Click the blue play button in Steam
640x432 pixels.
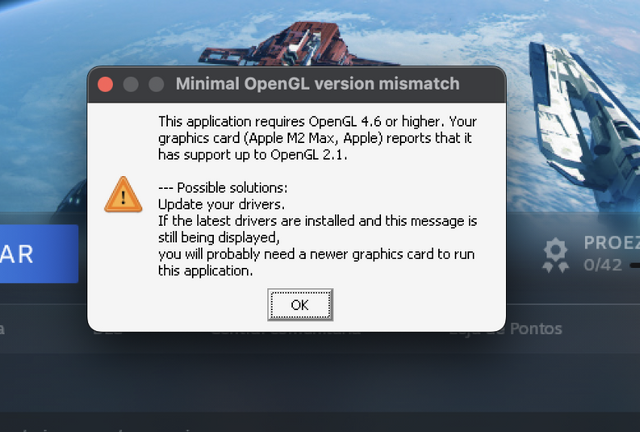[x=39, y=254]
